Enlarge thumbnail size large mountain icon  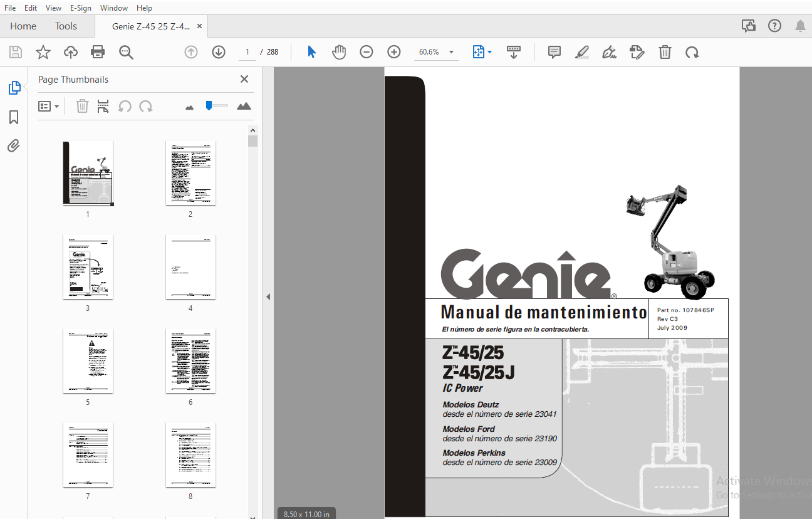point(244,106)
